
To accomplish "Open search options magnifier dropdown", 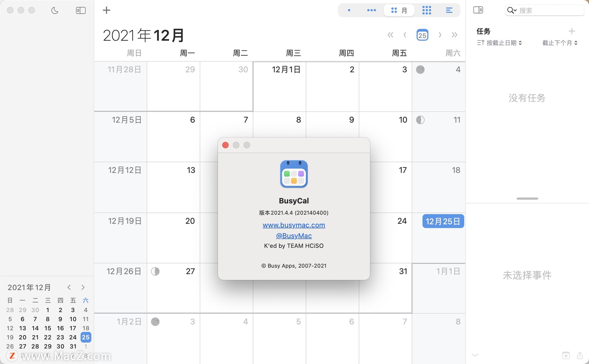I will pyautogui.click(x=512, y=10).
